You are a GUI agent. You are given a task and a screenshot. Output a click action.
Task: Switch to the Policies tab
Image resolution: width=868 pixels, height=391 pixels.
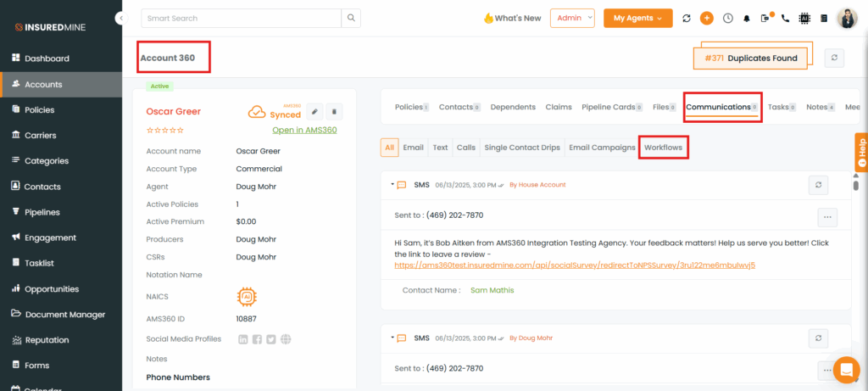pos(412,107)
